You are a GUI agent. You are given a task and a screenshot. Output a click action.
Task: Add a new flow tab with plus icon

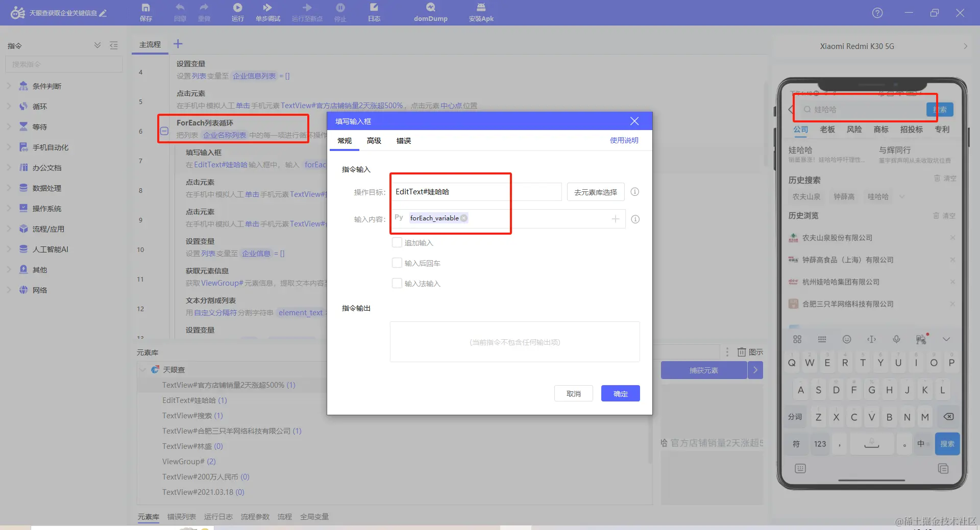pyautogui.click(x=178, y=44)
